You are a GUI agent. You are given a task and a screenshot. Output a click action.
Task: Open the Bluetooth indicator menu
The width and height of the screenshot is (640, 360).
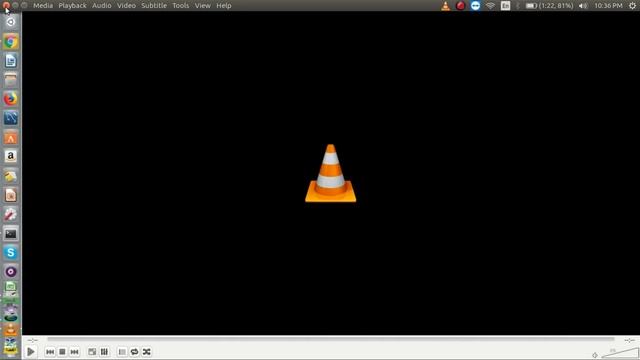[518, 6]
